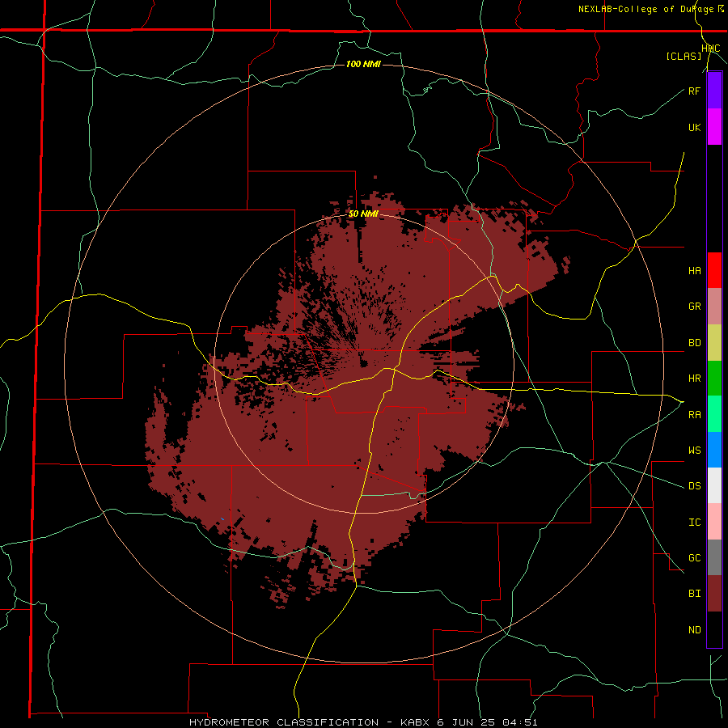728x728 pixels.
Task: Click the 'RF' legend label
Action: tap(694, 91)
